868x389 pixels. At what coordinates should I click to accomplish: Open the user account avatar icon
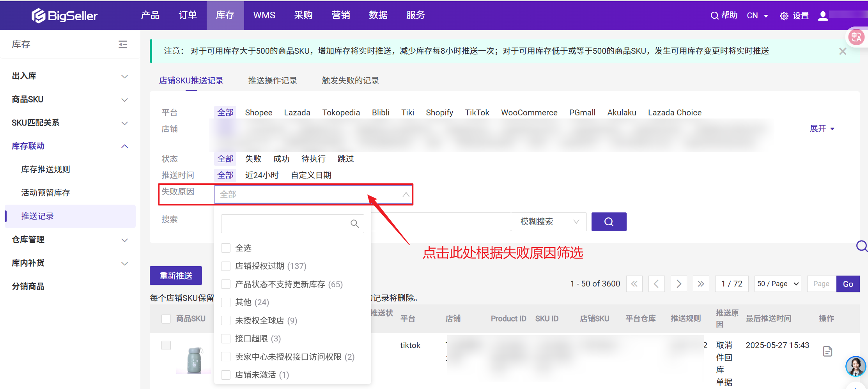823,16
